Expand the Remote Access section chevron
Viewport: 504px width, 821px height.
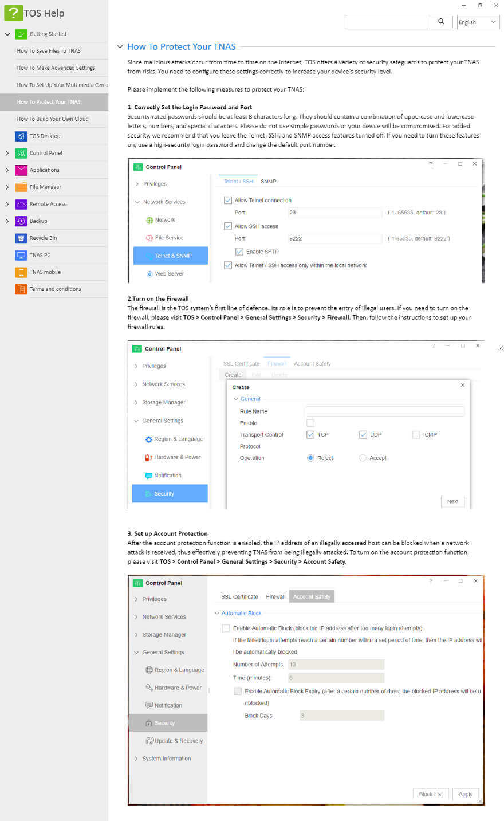(7, 204)
